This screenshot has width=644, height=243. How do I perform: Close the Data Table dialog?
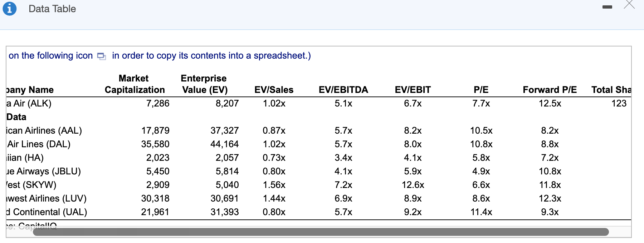629,4
